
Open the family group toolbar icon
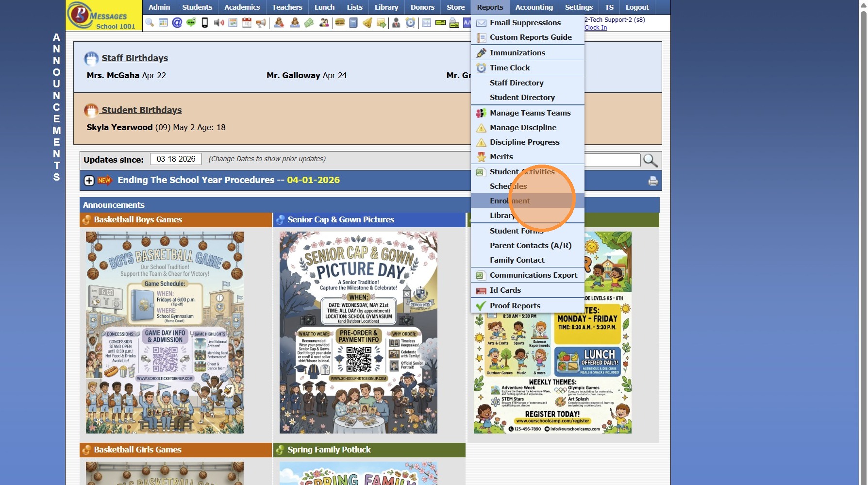324,23
